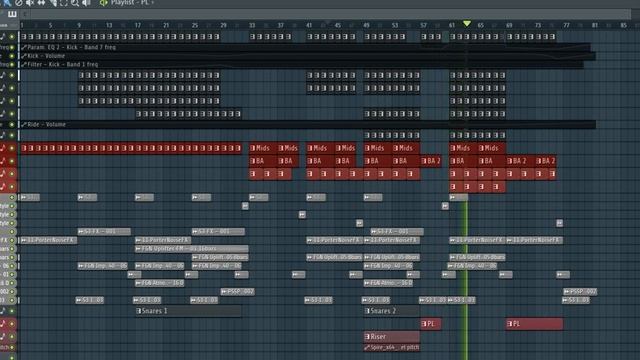Open the Riser clip menu icon
This screenshot has width=640, height=360.
point(367,337)
